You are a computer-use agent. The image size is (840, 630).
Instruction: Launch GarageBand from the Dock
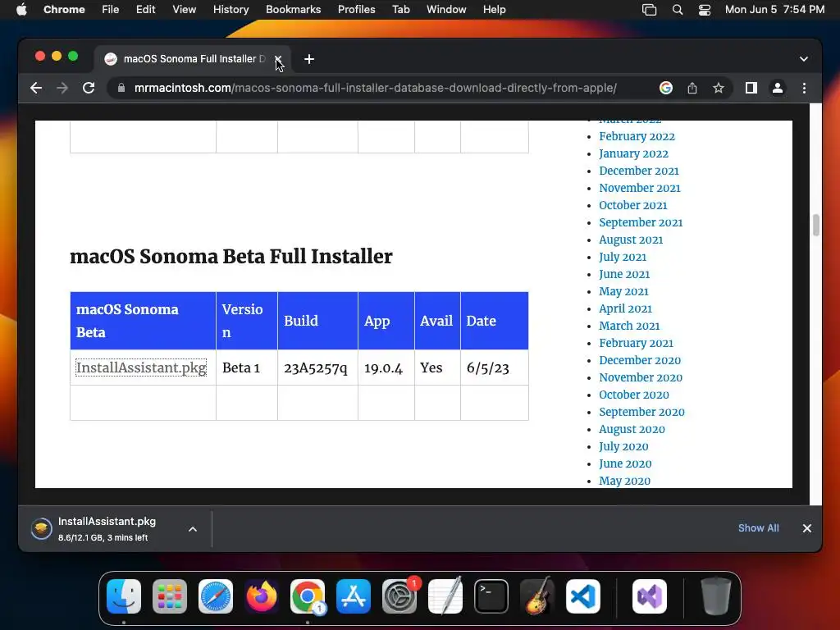pos(537,596)
